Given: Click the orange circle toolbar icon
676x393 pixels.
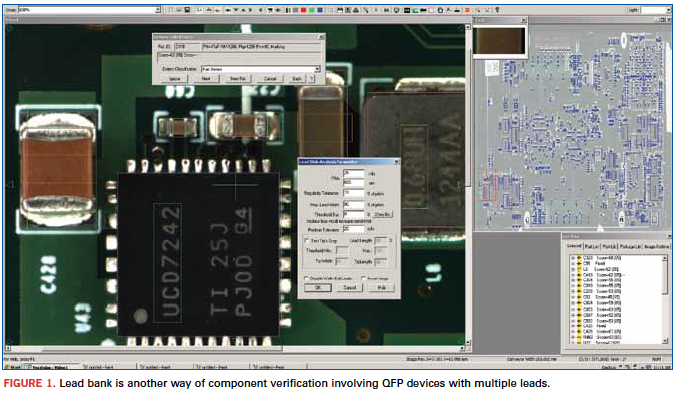Looking at the screenshot, I should 467,10.
